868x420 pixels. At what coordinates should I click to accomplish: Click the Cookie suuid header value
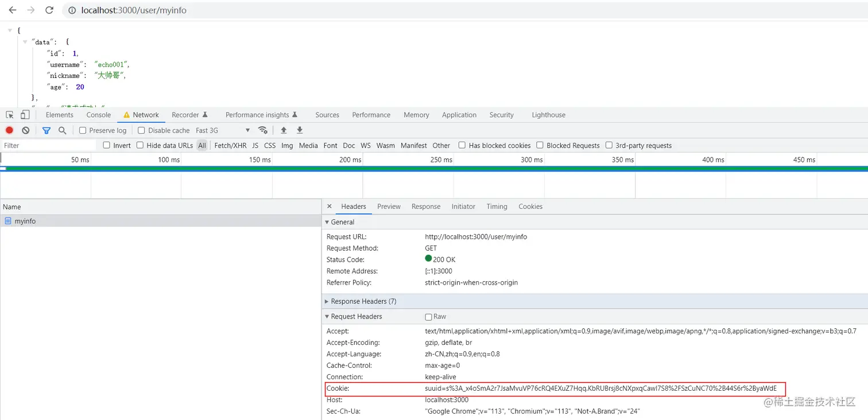point(600,388)
